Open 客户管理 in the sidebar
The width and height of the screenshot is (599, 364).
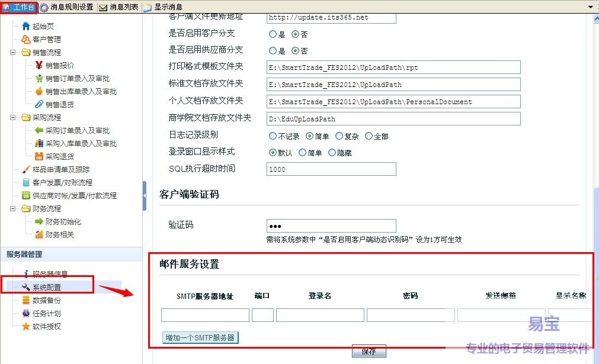click(46, 39)
